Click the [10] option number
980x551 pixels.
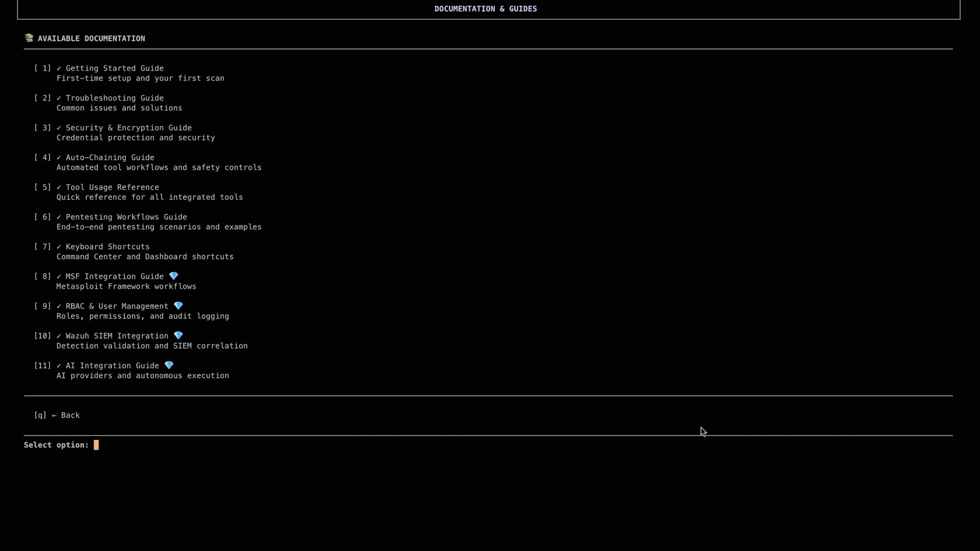42,336
